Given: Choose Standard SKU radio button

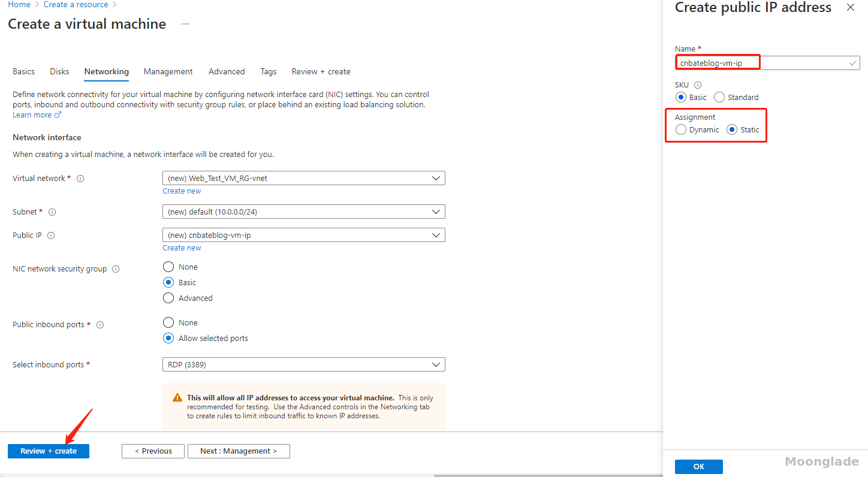Looking at the screenshot, I should point(719,97).
